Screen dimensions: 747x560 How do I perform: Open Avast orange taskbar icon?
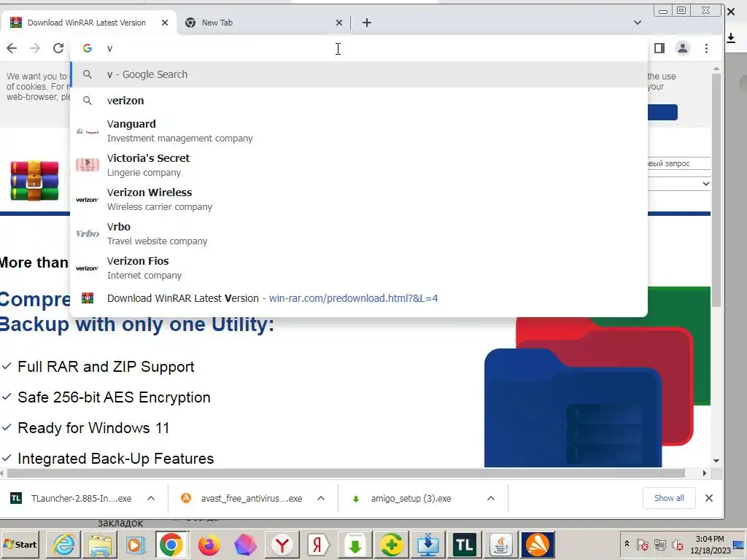click(538, 545)
